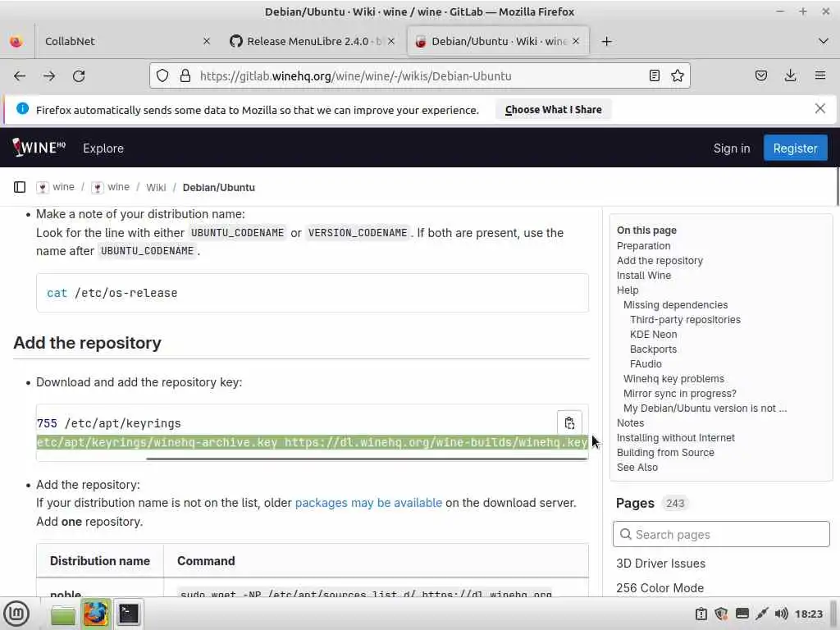Open the second wine breadcrumb project
The width and height of the screenshot is (840, 630).
[111, 187]
